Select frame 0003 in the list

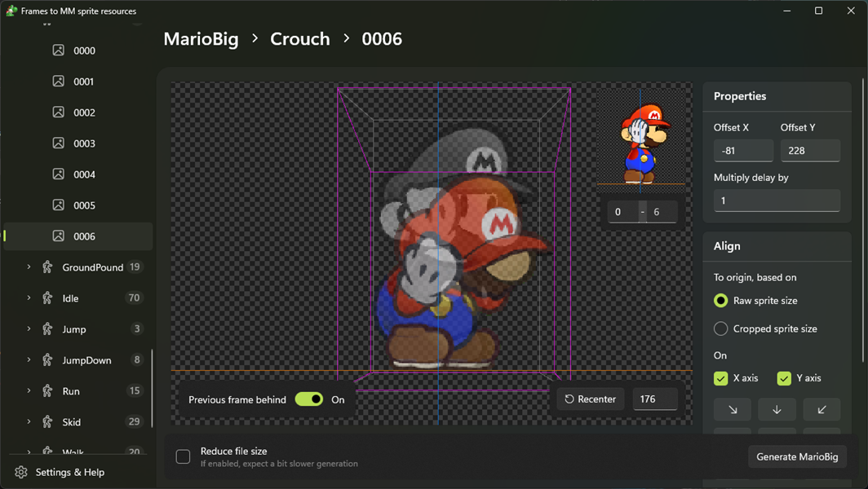coord(78,143)
